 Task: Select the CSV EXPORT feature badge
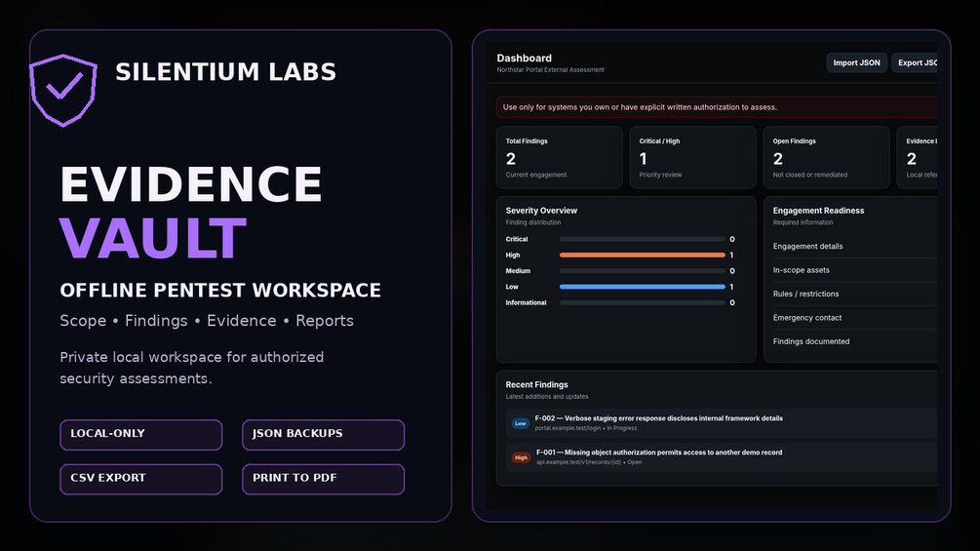tap(141, 479)
